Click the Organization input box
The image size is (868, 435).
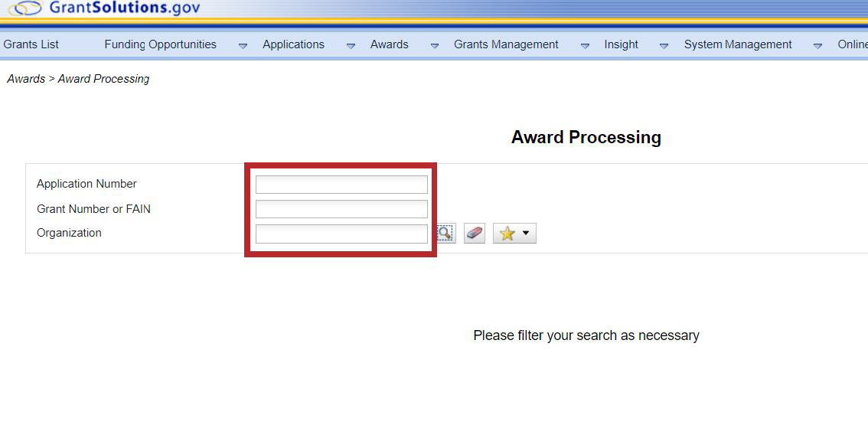pos(341,234)
